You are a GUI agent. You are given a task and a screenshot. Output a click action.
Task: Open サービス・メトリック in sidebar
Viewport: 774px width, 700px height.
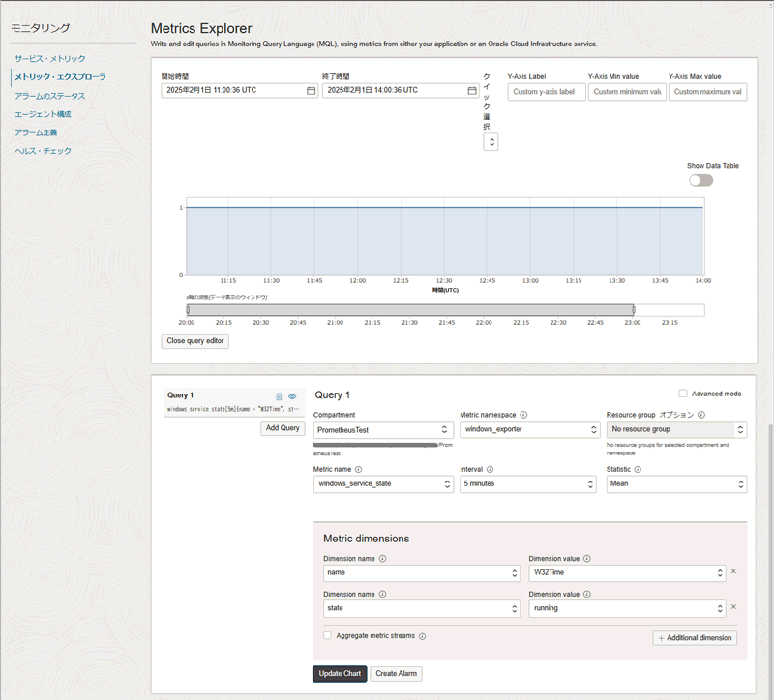[50, 59]
